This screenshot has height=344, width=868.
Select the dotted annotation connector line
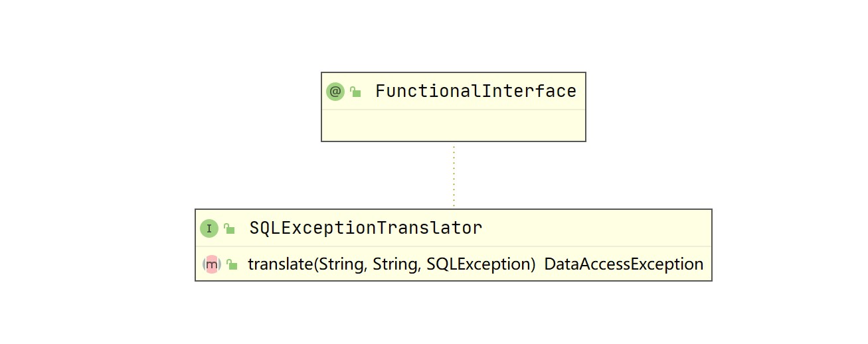point(454,176)
